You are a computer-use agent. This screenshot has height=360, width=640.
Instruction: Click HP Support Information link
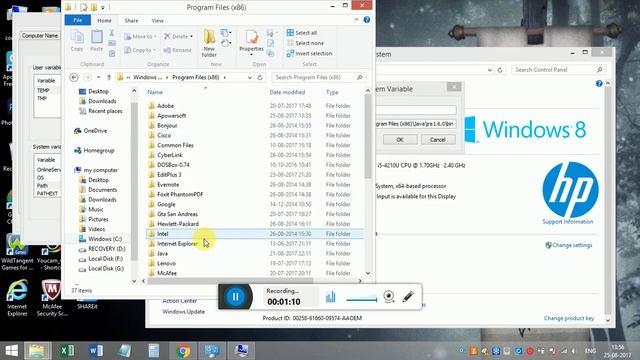568,222
